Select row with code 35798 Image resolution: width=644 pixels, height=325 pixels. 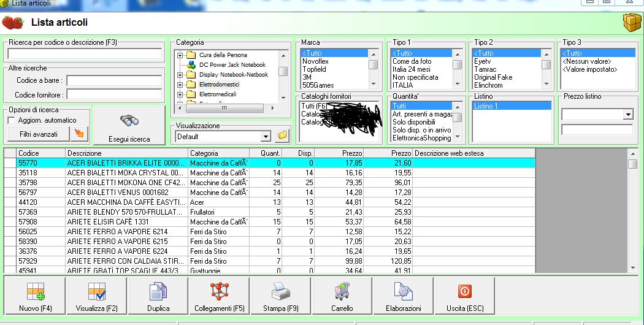pyautogui.click(x=269, y=182)
